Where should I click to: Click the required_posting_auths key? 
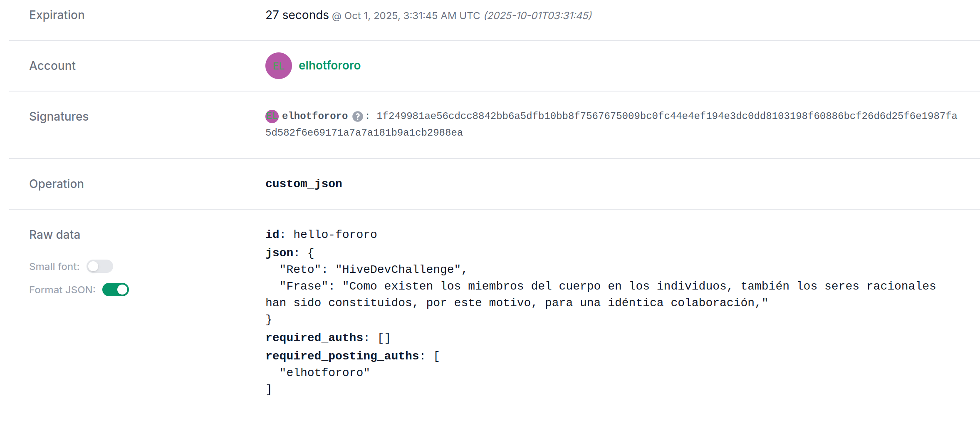click(342, 356)
